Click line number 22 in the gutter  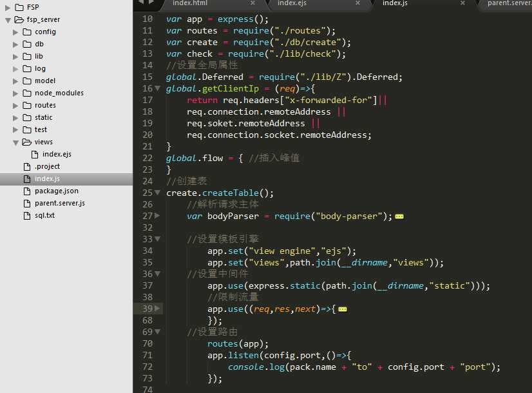point(147,158)
